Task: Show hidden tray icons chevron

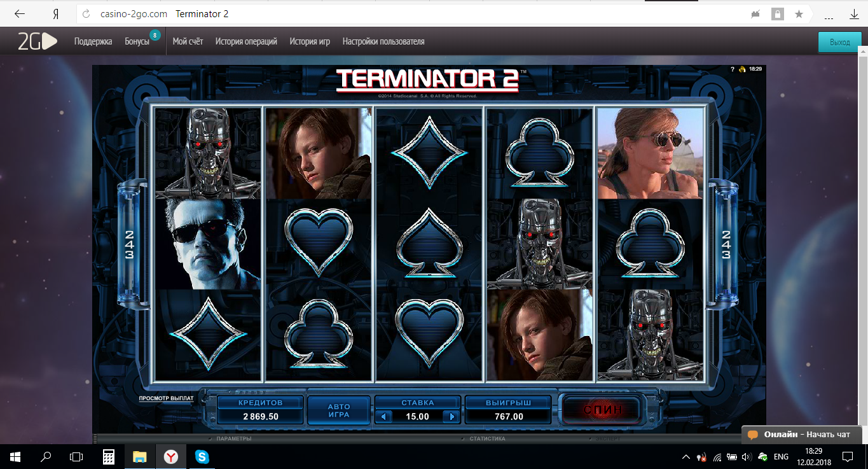Action: click(x=686, y=457)
